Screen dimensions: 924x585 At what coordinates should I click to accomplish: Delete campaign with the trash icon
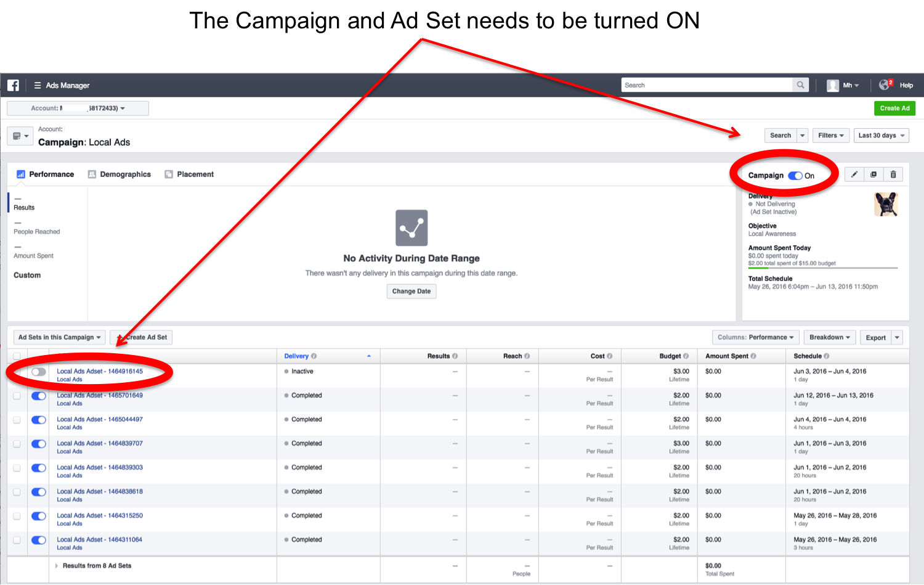click(x=893, y=174)
